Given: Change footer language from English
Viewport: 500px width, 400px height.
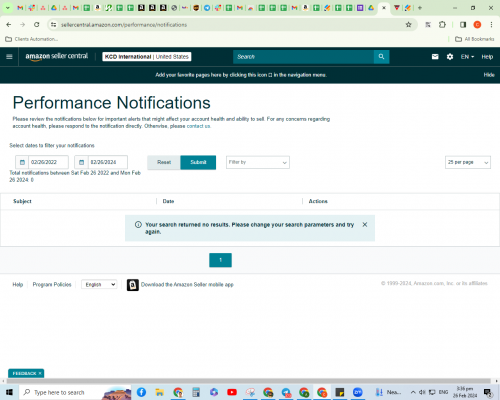Looking at the screenshot, I should (x=99, y=284).
